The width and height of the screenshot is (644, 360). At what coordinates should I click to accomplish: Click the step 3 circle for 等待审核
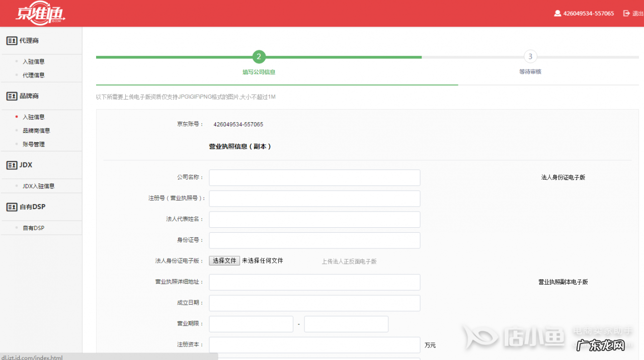pos(530,57)
